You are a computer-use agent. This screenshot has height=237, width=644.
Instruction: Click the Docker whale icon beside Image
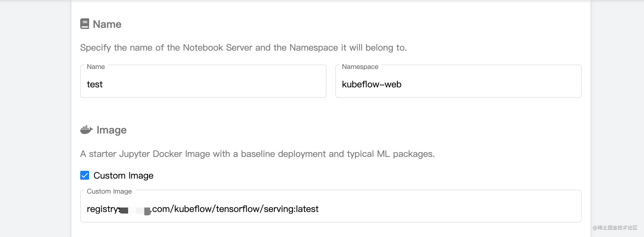pyautogui.click(x=86, y=130)
